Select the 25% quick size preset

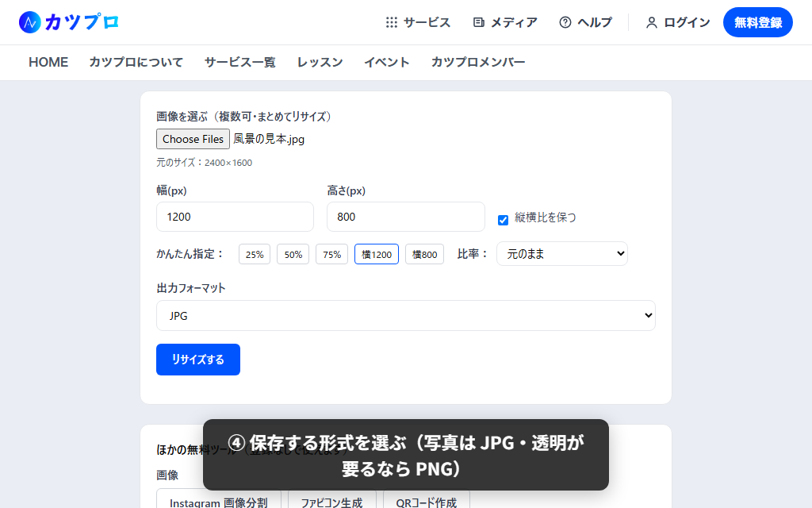coord(255,254)
